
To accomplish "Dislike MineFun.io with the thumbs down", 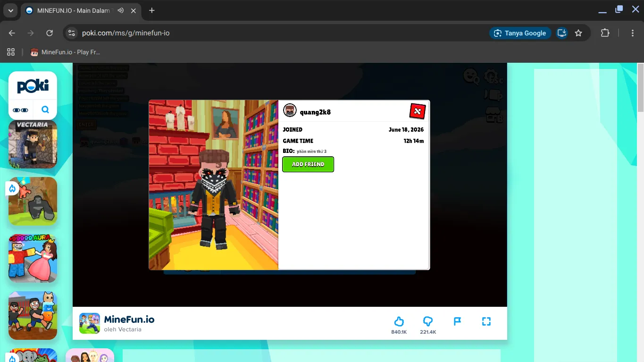I will (428, 322).
